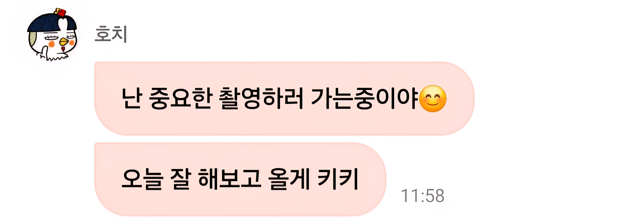The image size is (644, 224).
Task: Click the 11:58 timestamp
Action: [422, 196]
